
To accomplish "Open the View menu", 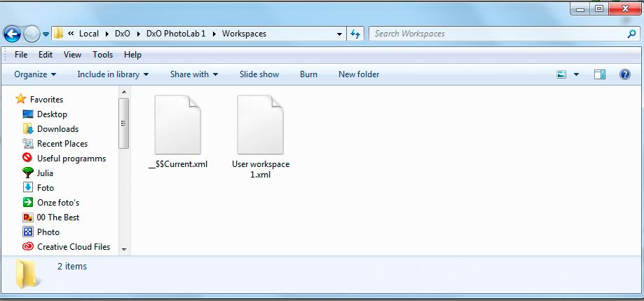I will (72, 55).
